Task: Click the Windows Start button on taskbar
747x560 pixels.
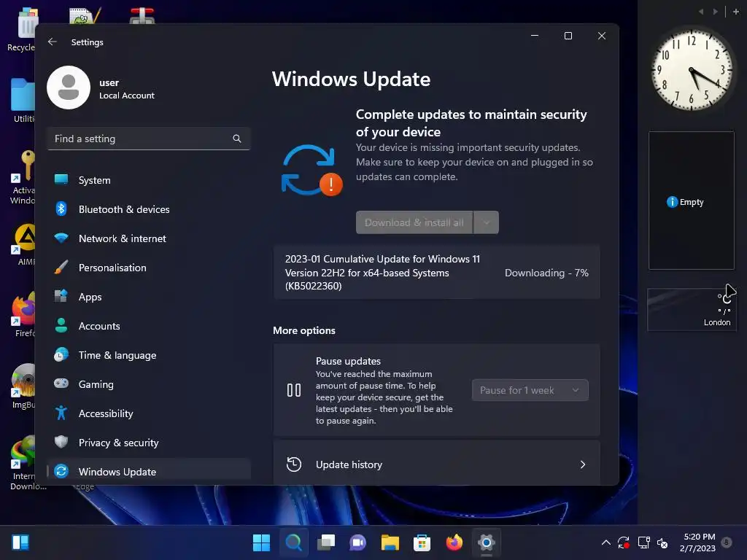Action: (261, 542)
